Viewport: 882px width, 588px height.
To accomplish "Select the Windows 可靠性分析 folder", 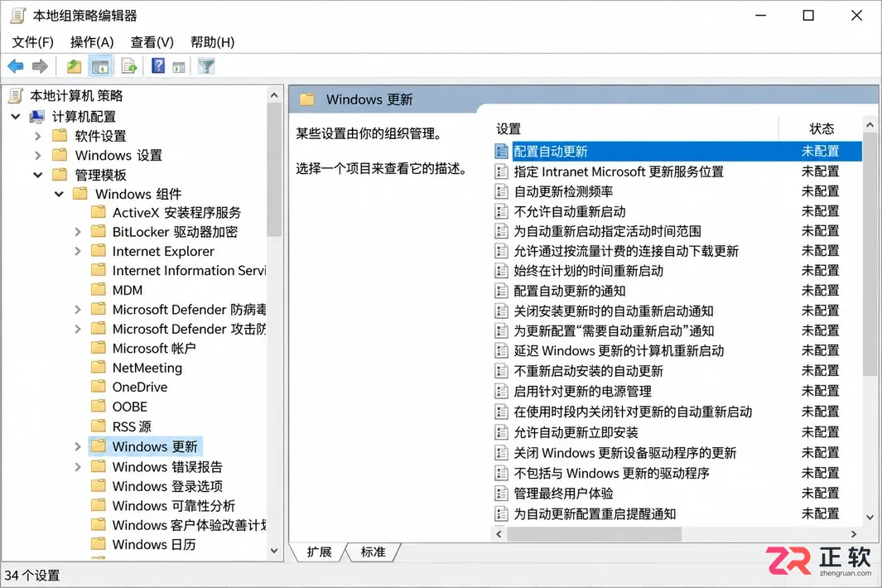I will pos(173,506).
